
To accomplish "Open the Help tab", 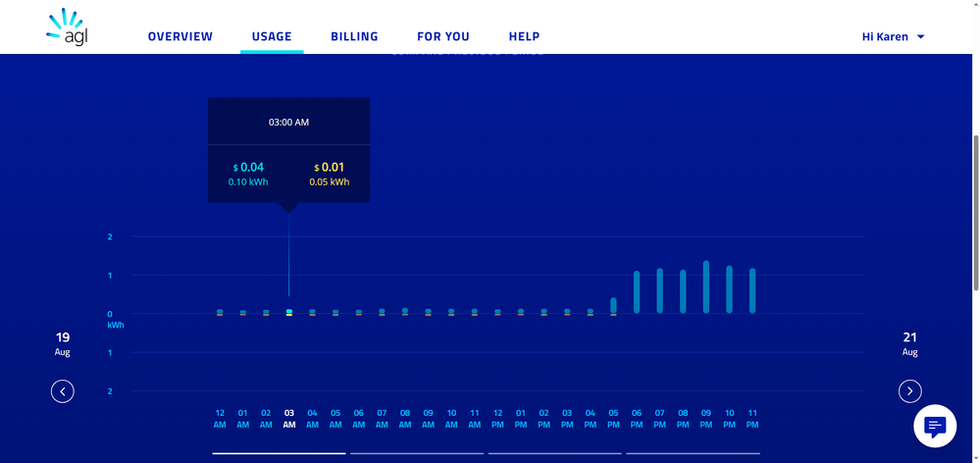I will (525, 36).
